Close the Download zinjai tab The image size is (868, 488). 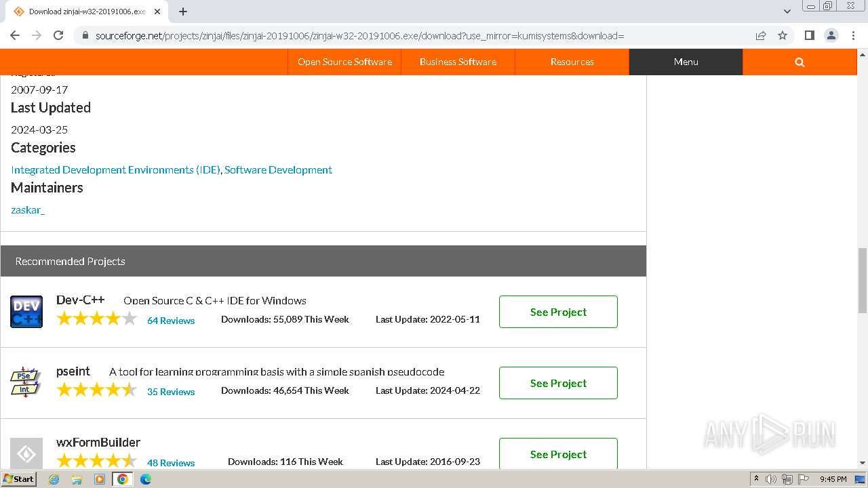157,12
